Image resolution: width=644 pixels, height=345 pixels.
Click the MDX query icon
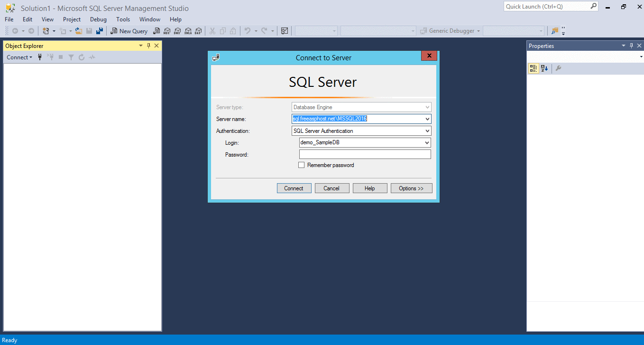pyautogui.click(x=167, y=31)
